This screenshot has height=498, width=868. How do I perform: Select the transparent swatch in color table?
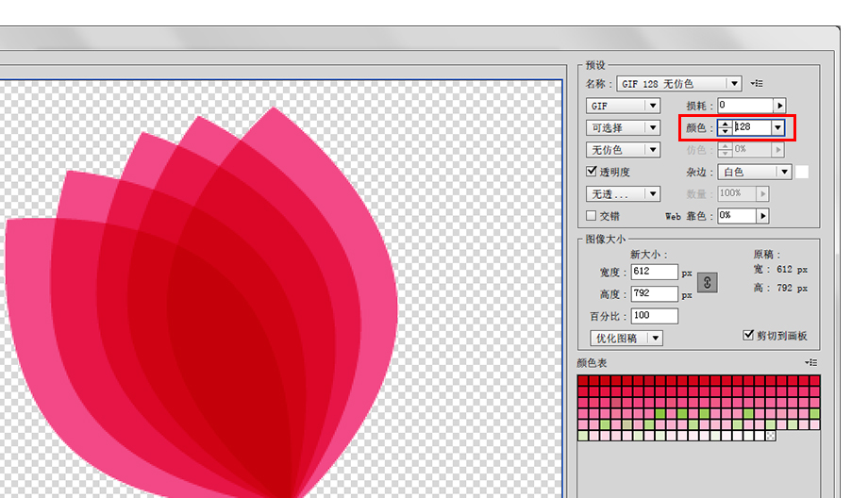pos(770,436)
